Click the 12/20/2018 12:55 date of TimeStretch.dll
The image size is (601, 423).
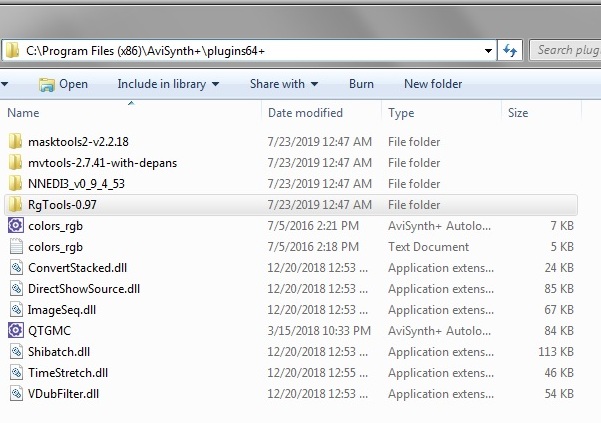tap(317, 373)
